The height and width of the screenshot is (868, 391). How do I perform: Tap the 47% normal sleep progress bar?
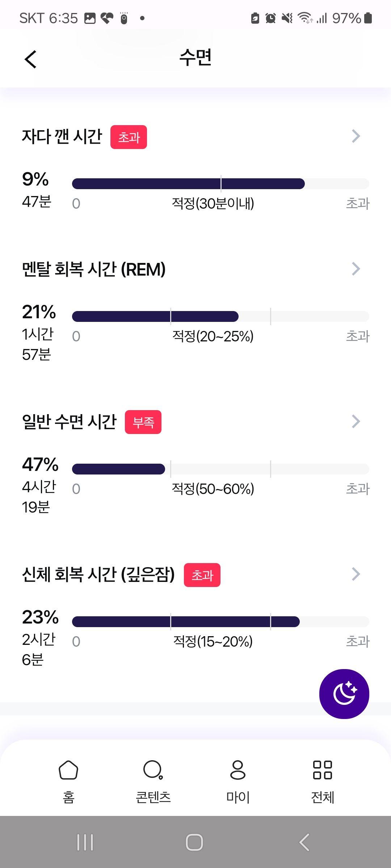coord(220,469)
